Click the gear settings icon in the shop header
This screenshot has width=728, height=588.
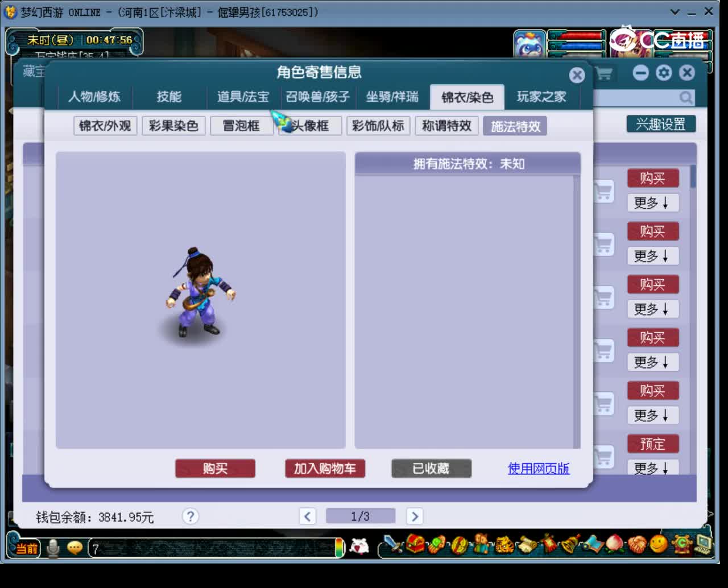point(664,73)
